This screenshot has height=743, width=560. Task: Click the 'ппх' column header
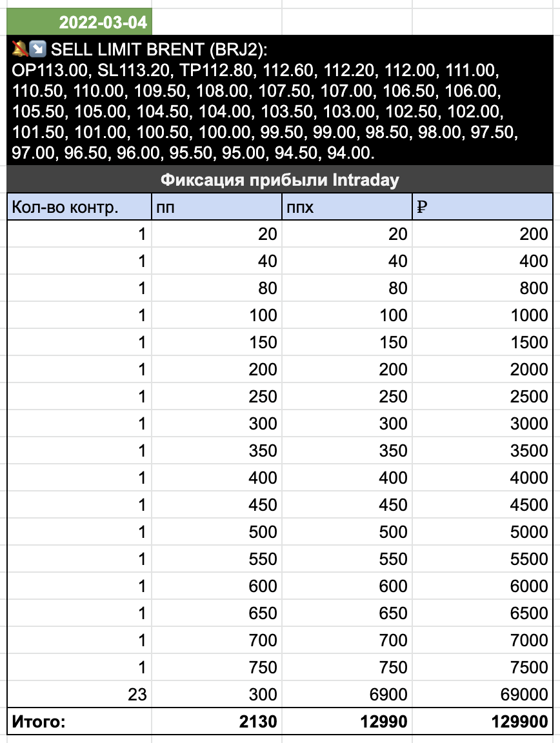click(x=347, y=207)
